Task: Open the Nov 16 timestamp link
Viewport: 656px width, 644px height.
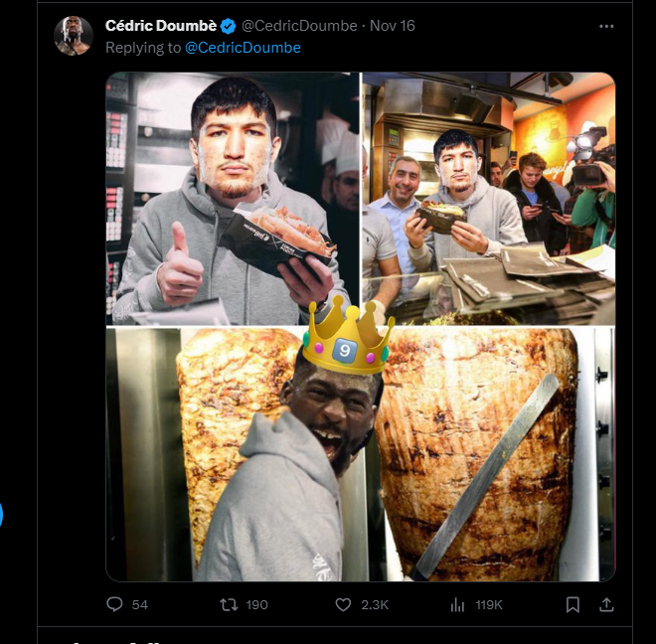Action: coord(392,26)
